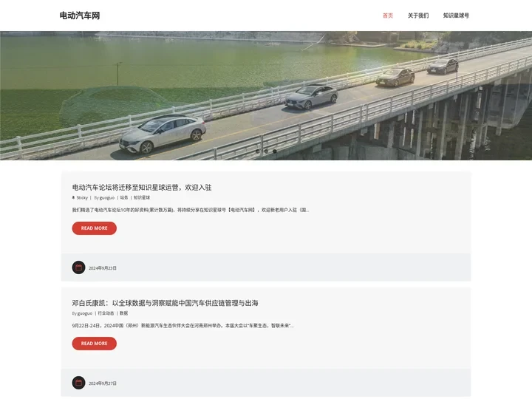Viewport: 532px width, 399px height.
Task: Open the 行业动态 category link
Action: pyautogui.click(x=106, y=313)
